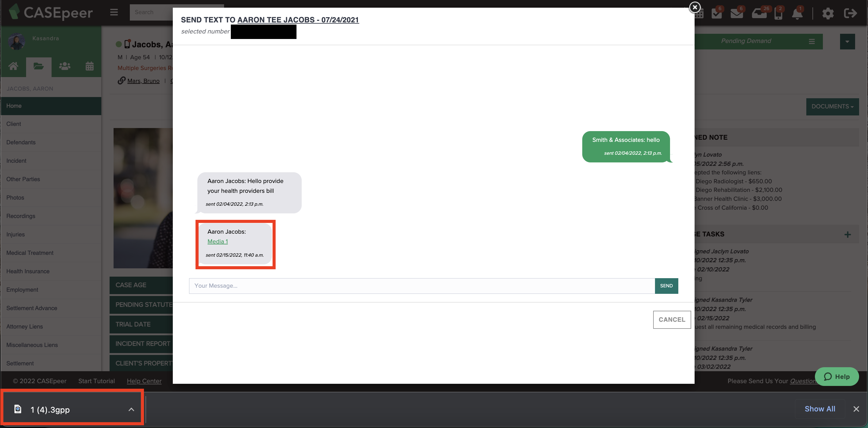This screenshot has width=868, height=428.
Task: Open the inbox tray icon with badge 26
Action: click(759, 14)
